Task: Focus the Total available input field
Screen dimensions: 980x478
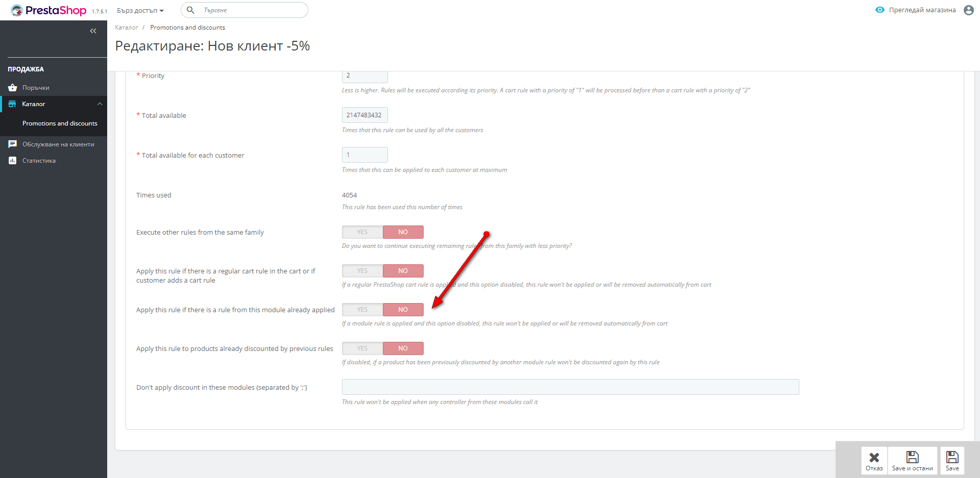Action: pos(364,115)
